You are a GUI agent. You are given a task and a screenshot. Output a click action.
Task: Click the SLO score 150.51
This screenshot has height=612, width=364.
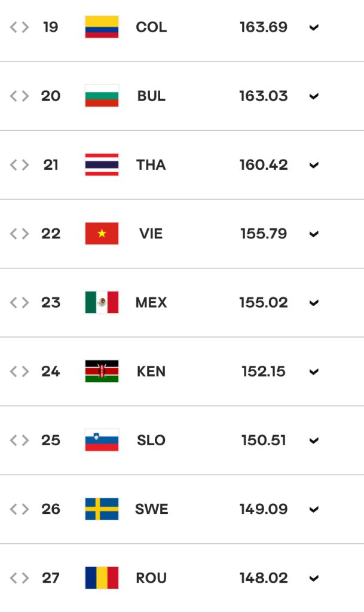[x=264, y=440]
